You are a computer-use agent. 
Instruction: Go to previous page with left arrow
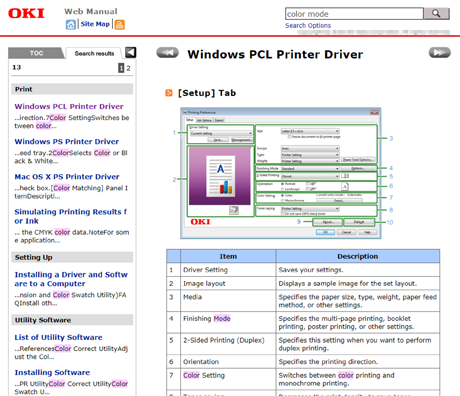pyautogui.click(x=168, y=53)
